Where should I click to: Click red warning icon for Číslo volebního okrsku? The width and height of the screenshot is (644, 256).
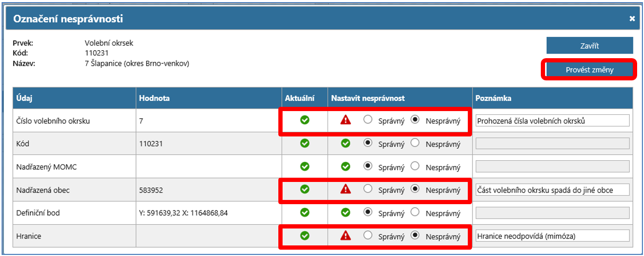coord(346,120)
